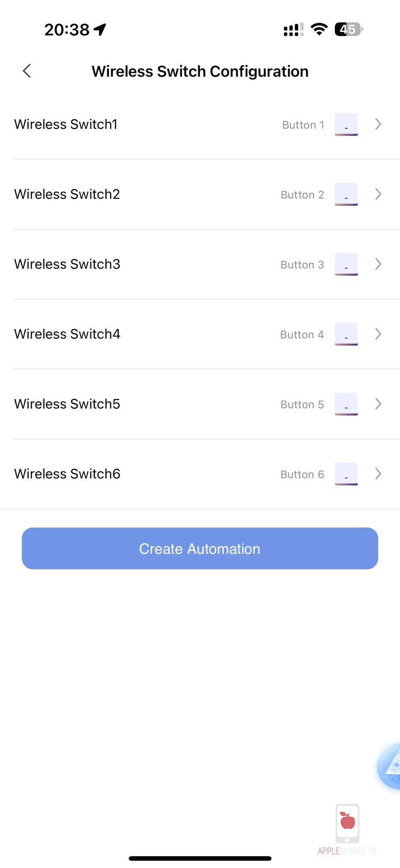Expand Wireless Switch1 chevron arrow
Viewport: 400px width, 868px height.
[378, 124]
